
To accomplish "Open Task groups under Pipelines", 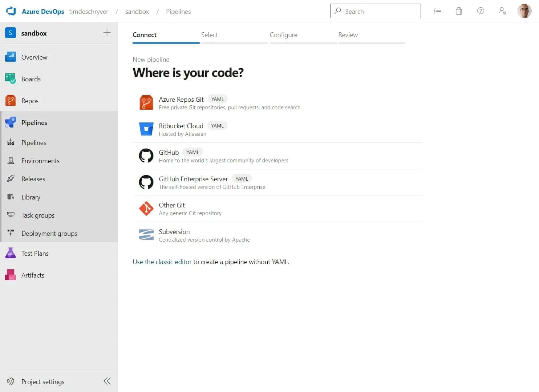I will coord(59,215).
